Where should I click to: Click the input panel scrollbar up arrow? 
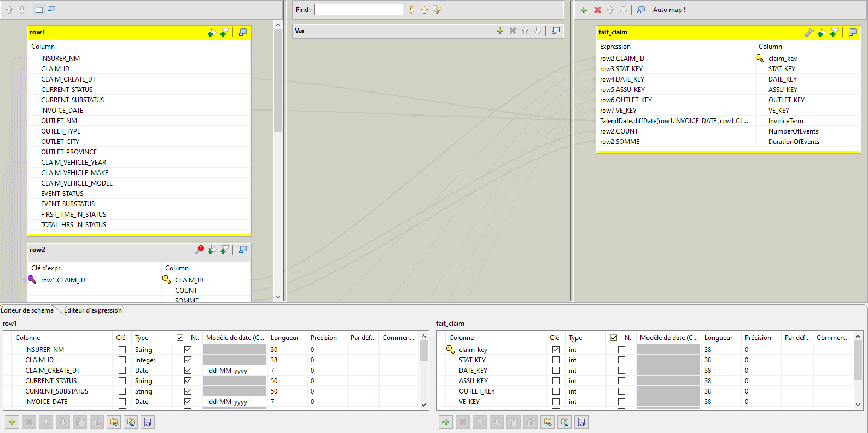[278, 25]
